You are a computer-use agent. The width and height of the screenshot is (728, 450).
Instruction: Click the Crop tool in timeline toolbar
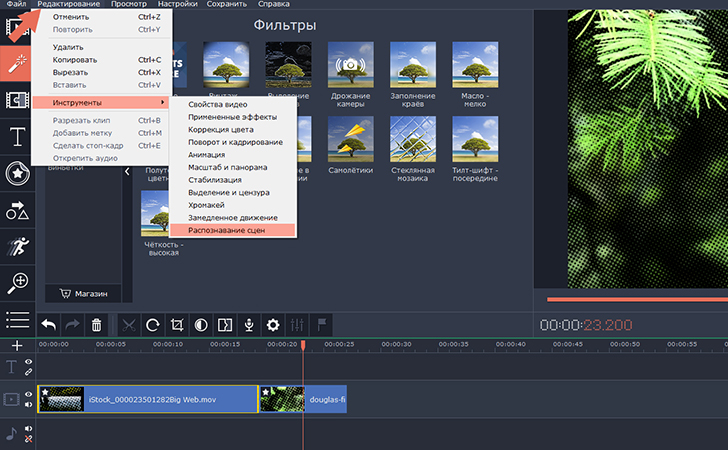[177, 324]
